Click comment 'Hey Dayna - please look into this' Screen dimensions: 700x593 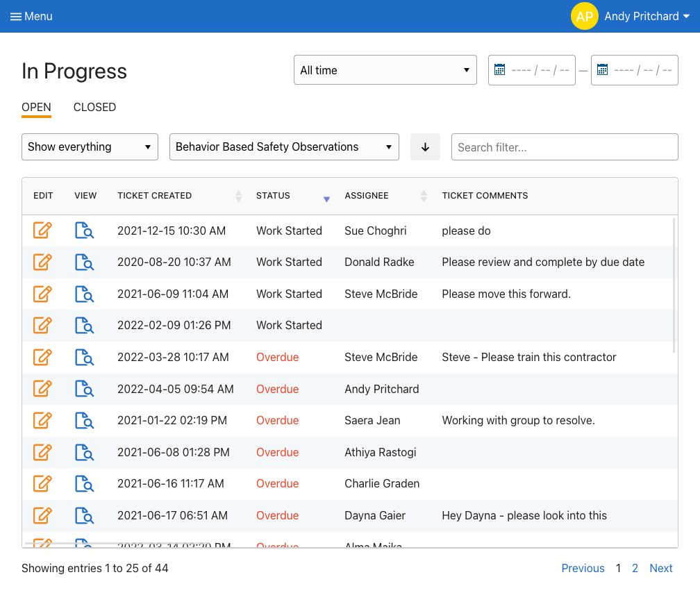(524, 515)
